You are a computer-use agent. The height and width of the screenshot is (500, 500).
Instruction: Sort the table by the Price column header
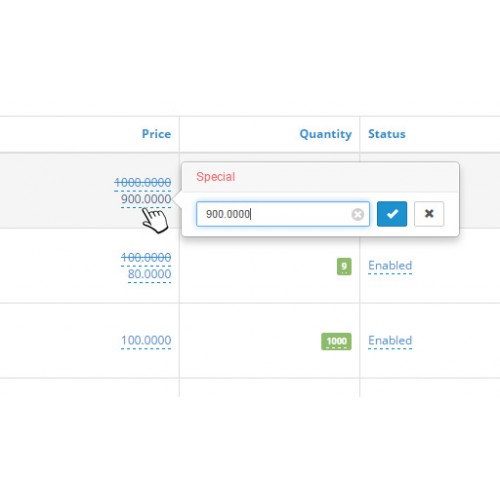click(156, 134)
